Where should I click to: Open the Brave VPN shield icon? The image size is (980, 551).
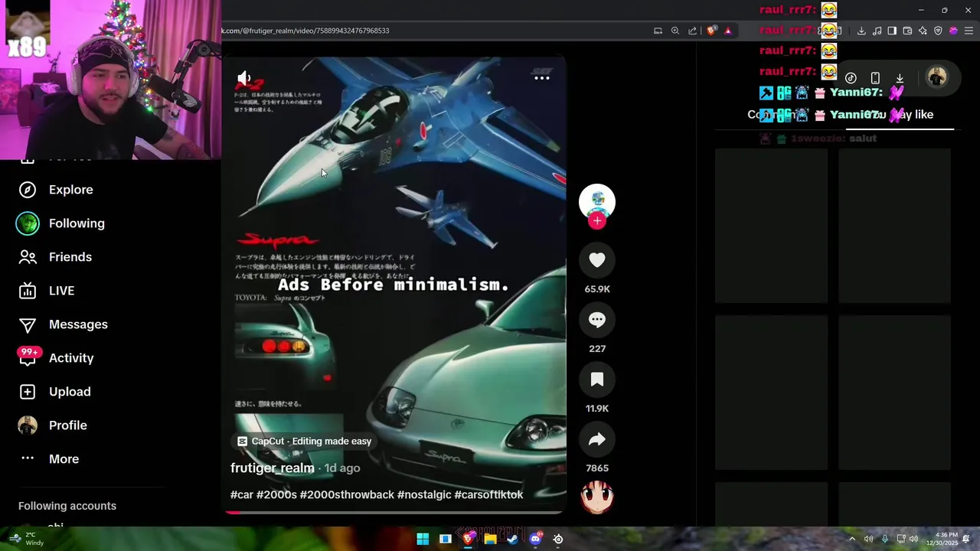938,31
